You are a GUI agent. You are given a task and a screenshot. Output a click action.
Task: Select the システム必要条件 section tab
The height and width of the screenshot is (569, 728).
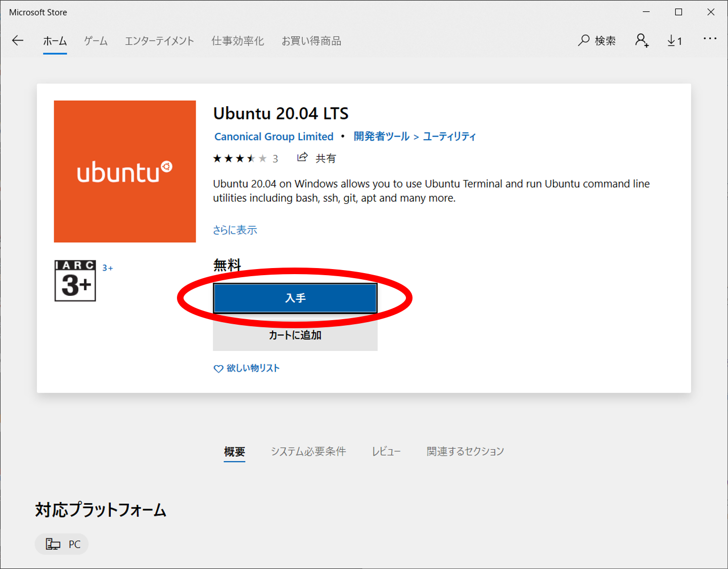tap(308, 451)
